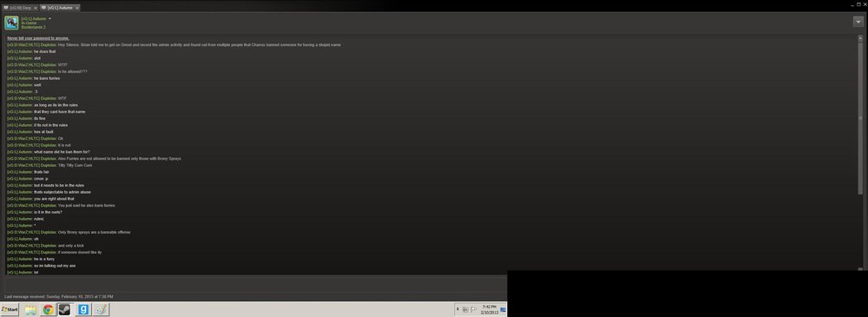The image size is (868, 317).
Task: Click message 'Only Brony sprays are a bannable offense'
Action: pyautogui.click(x=94, y=232)
